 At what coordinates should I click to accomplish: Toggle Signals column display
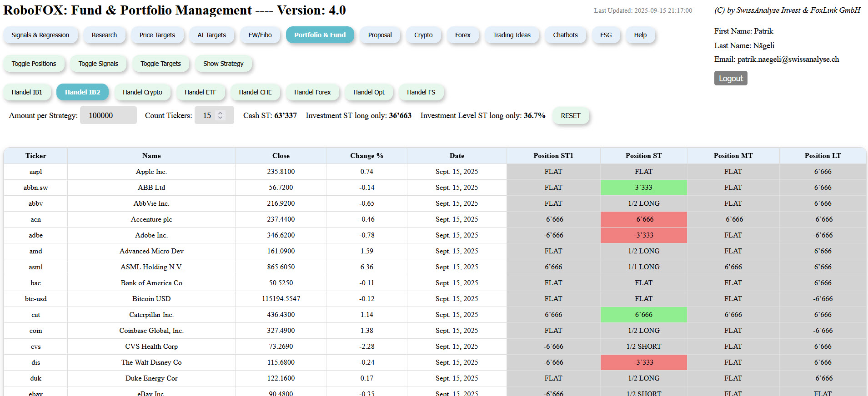tap(98, 64)
